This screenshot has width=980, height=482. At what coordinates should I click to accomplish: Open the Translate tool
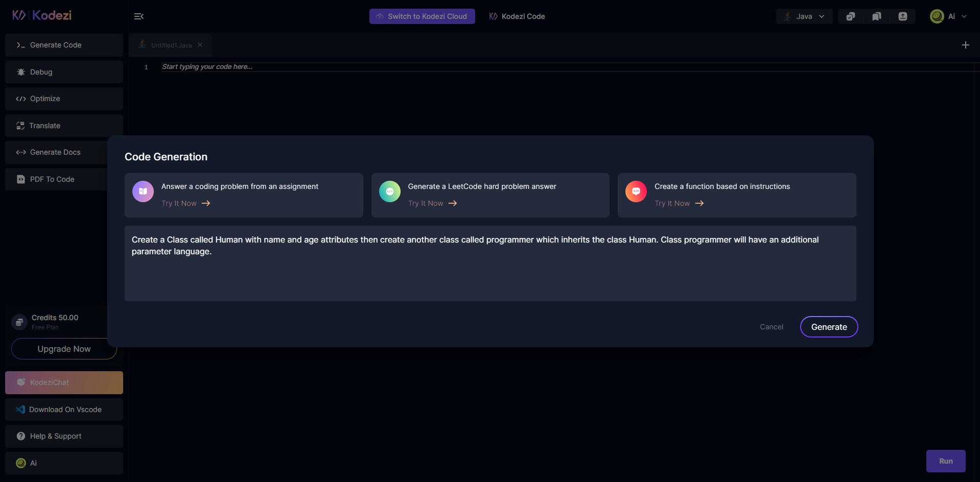(64, 126)
